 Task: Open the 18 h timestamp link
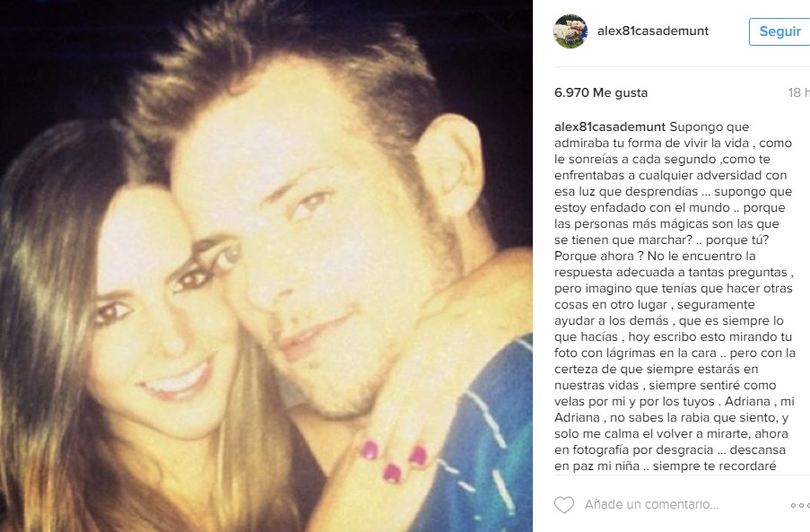[798, 92]
